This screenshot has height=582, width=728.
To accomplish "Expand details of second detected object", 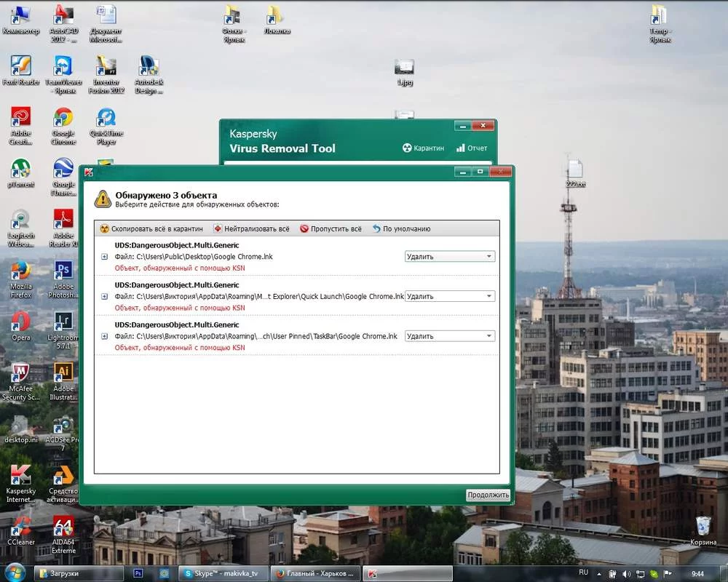I will click(104, 296).
